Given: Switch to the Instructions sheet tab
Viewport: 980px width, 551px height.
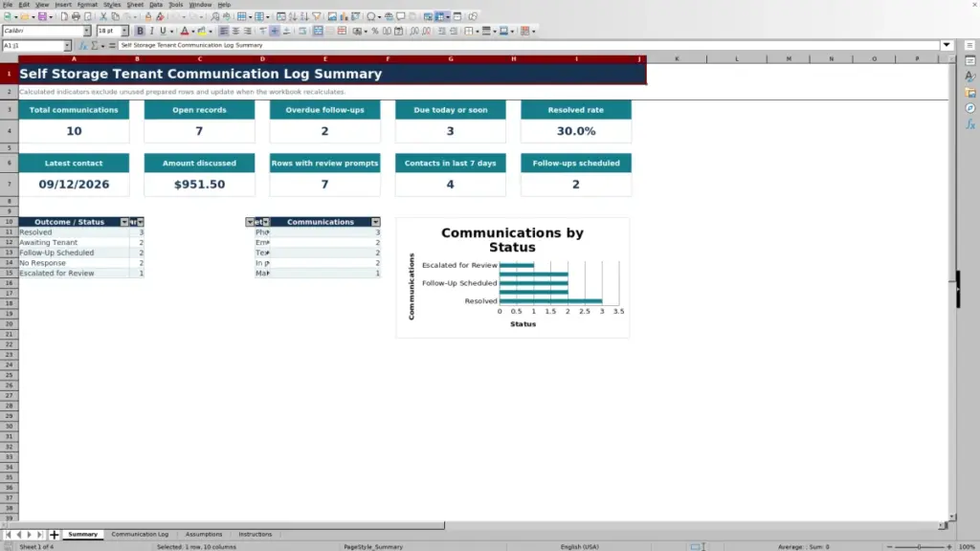Looking at the screenshot, I should coord(255,534).
